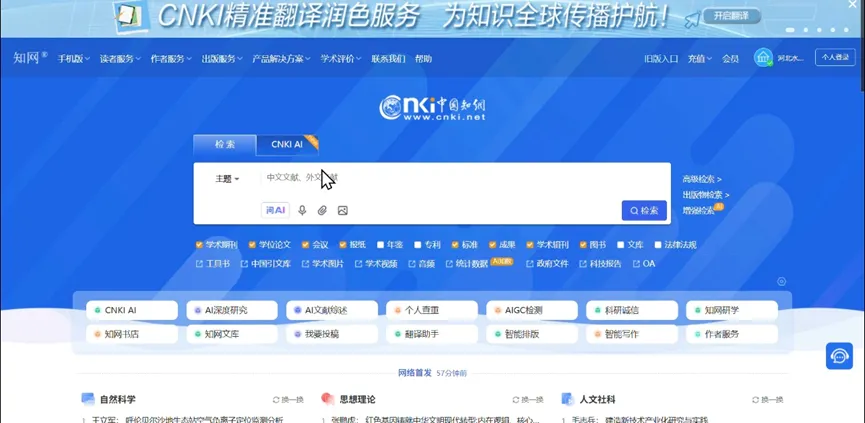
Task: Open the AIGC检测 tool tile
Action: click(x=532, y=310)
